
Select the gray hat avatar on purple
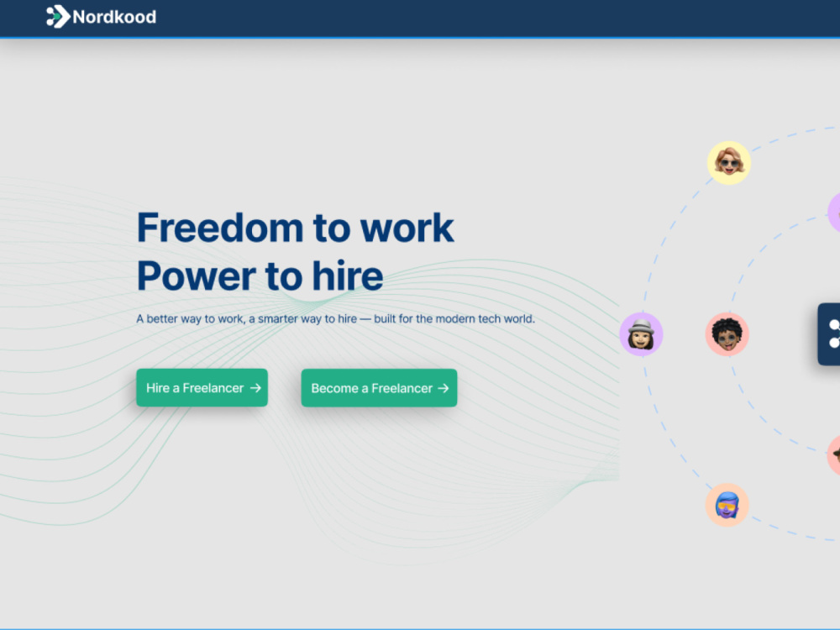point(641,334)
